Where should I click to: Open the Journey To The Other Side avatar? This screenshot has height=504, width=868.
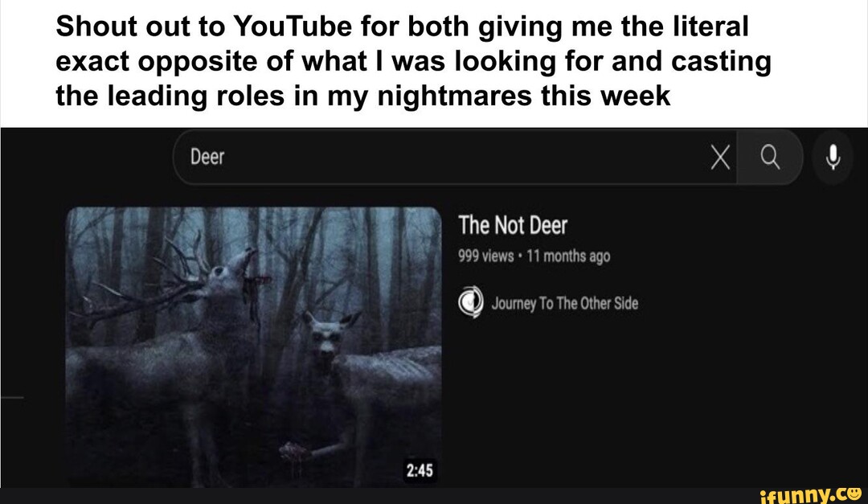pos(470,302)
